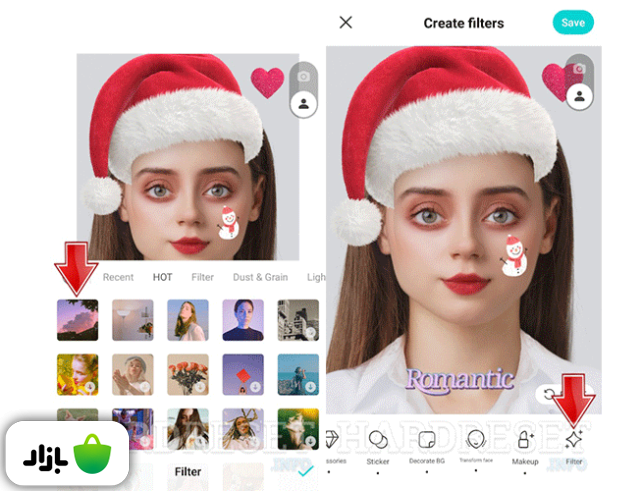Select the Filter sparkle tool
This screenshot has height=491, width=642.
click(x=574, y=440)
